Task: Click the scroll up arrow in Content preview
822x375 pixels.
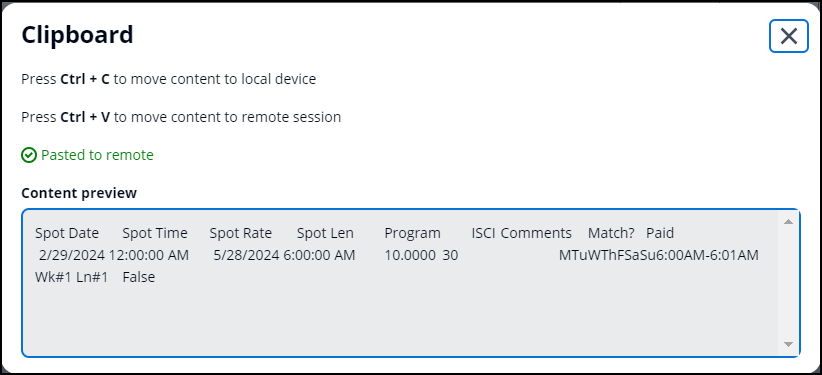Action: pyautogui.click(x=787, y=222)
